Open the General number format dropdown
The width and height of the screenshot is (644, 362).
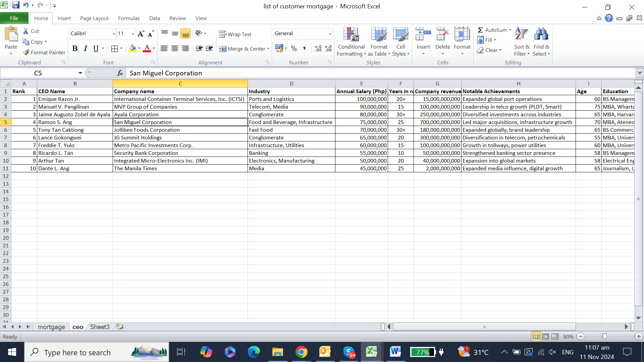click(330, 34)
